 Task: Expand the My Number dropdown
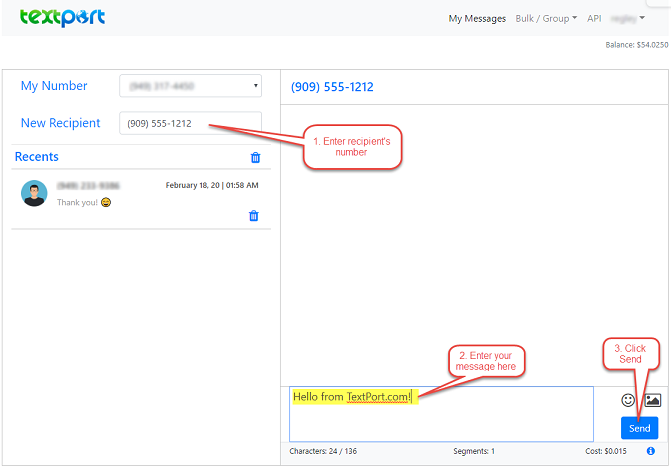point(190,86)
